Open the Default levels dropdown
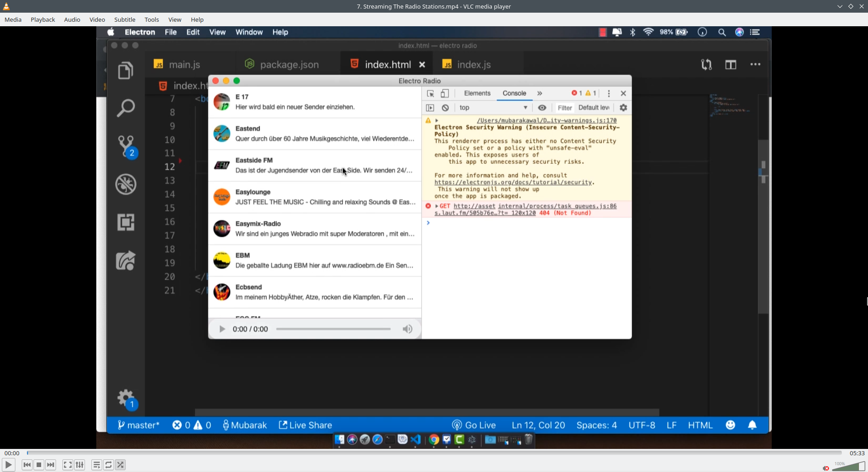The width and height of the screenshot is (868, 472). coord(594,108)
